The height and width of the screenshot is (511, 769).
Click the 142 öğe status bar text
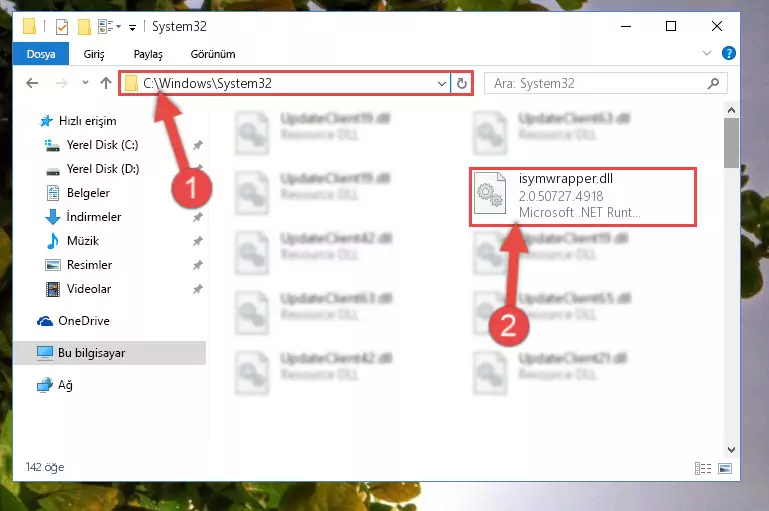click(x=45, y=467)
